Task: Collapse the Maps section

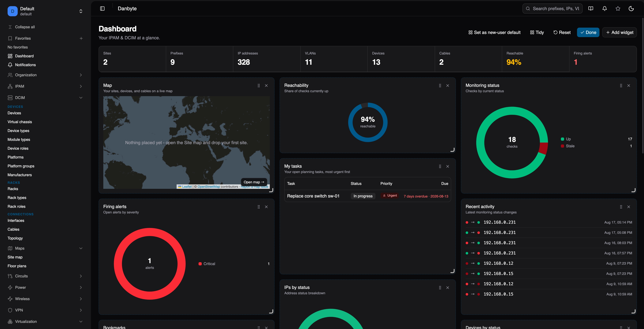Action: (45, 248)
